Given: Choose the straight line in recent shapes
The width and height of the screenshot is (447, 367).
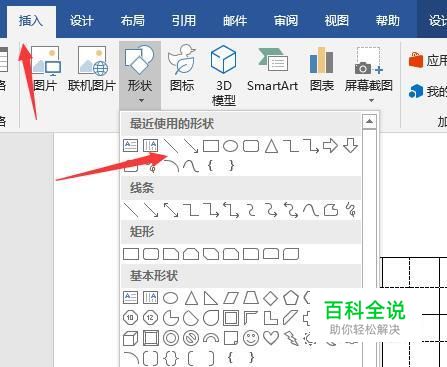Looking at the screenshot, I should tap(171, 146).
